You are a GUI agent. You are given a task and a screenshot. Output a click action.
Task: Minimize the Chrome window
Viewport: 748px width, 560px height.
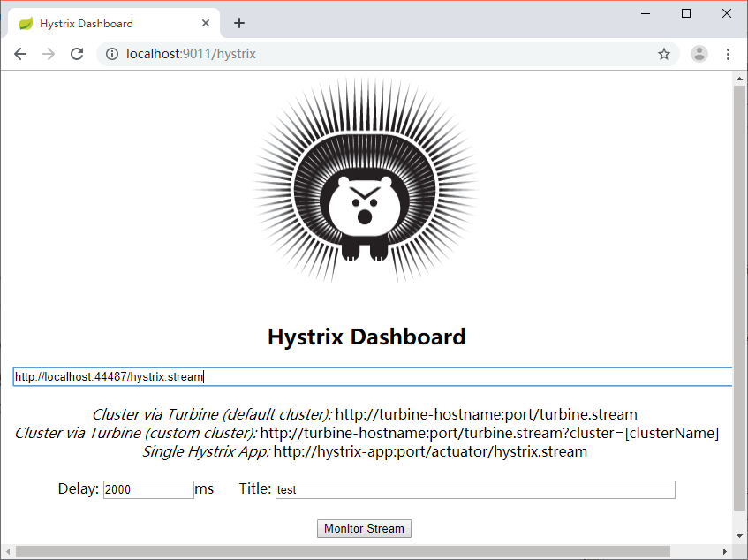click(646, 13)
